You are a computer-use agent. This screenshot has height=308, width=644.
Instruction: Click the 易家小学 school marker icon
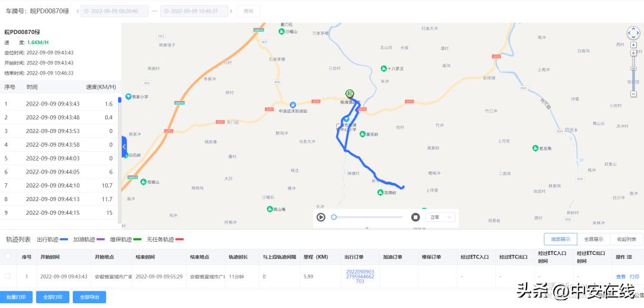tap(129, 97)
